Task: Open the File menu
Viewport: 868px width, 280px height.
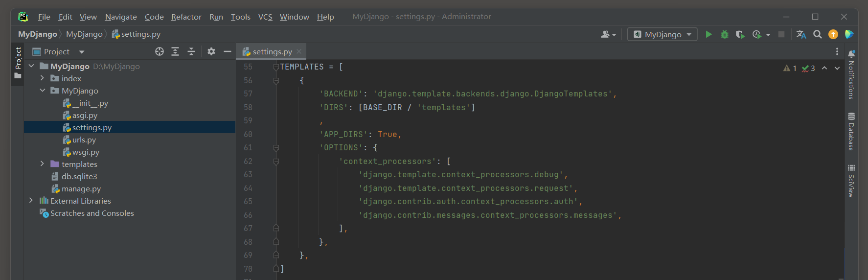Action: coord(44,17)
